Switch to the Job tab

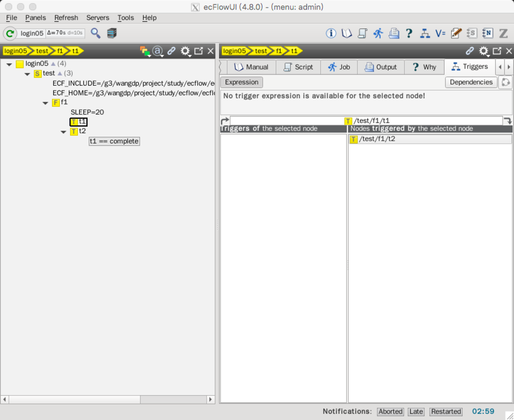[339, 67]
